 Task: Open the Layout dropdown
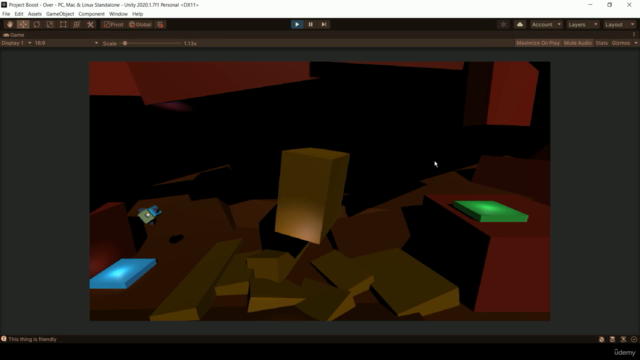click(x=620, y=24)
